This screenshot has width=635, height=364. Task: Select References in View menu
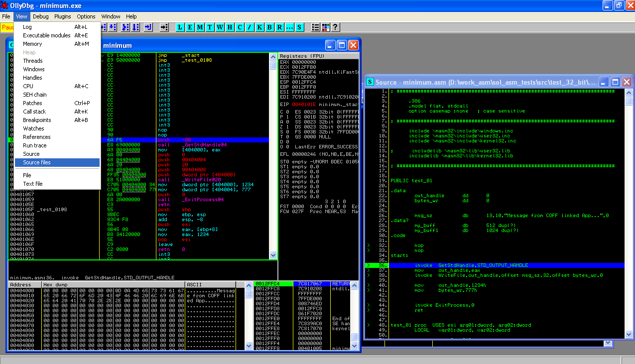[57, 137]
